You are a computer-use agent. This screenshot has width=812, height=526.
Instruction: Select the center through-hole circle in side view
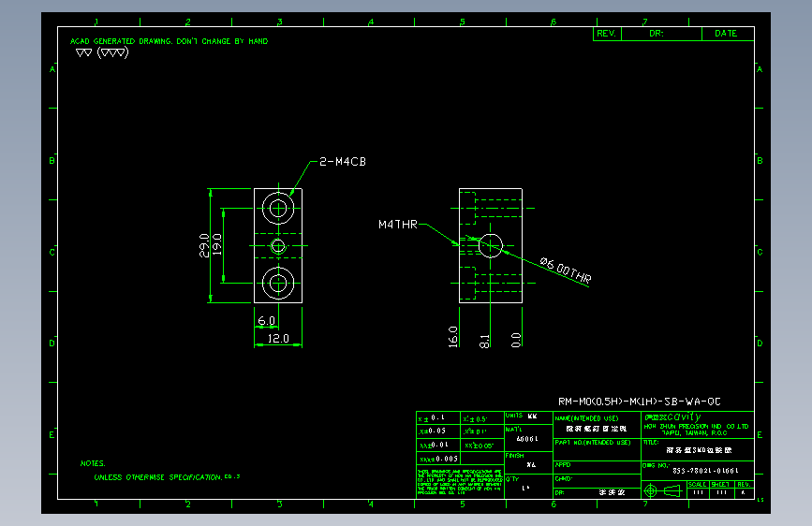(490, 245)
